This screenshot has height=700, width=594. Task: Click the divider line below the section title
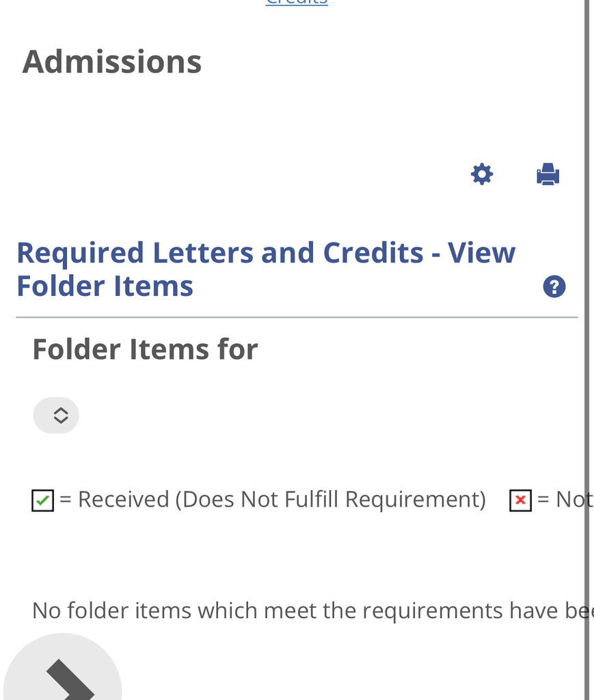297,317
